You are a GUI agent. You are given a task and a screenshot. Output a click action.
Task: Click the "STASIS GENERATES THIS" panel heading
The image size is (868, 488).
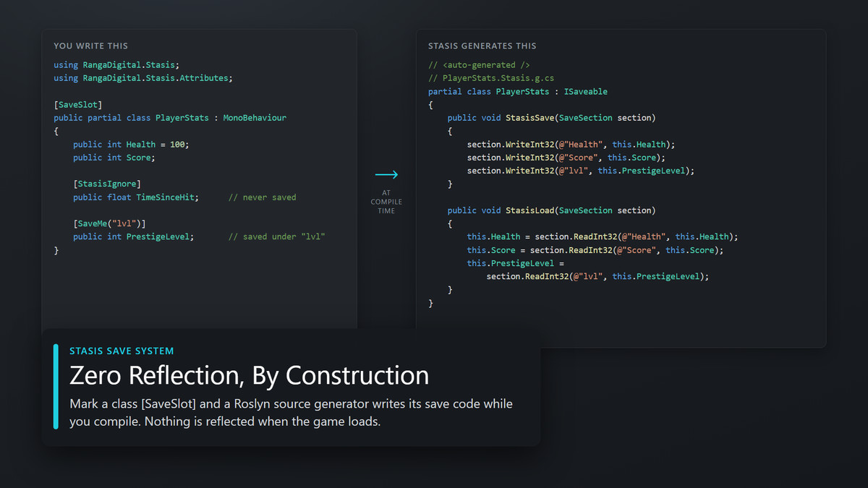click(x=482, y=46)
